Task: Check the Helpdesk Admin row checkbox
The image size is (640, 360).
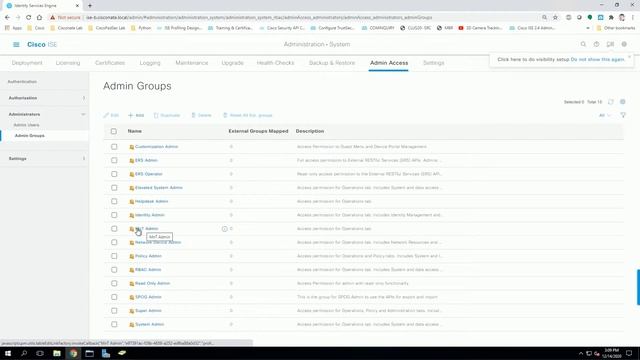Action: pyautogui.click(x=114, y=201)
